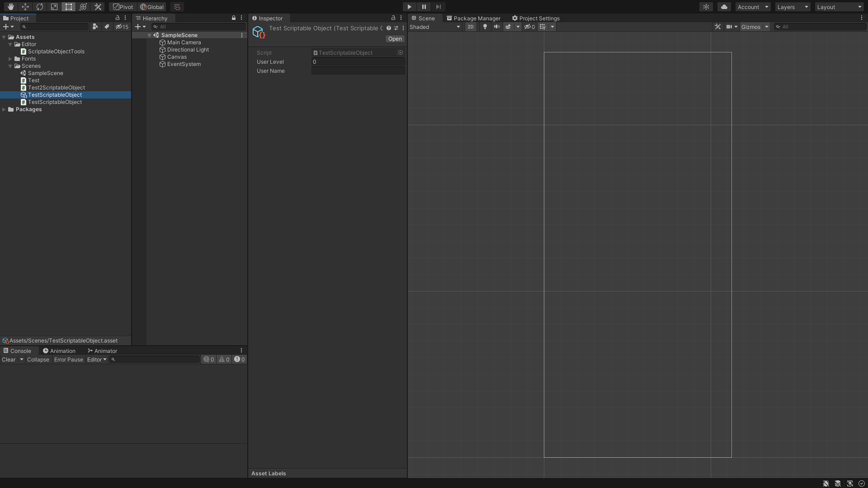Expand the Packages folder in Project panel
The width and height of the screenshot is (868, 488).
pyautogui.click(x=4, y=109)
